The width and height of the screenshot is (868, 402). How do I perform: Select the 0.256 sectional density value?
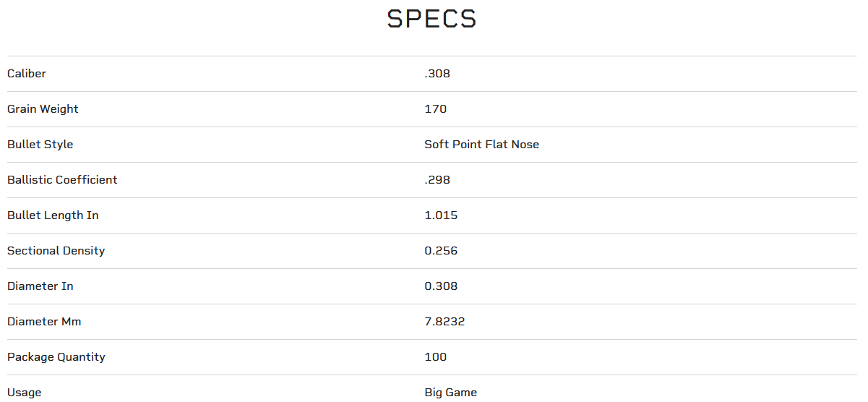coord(441,251)
